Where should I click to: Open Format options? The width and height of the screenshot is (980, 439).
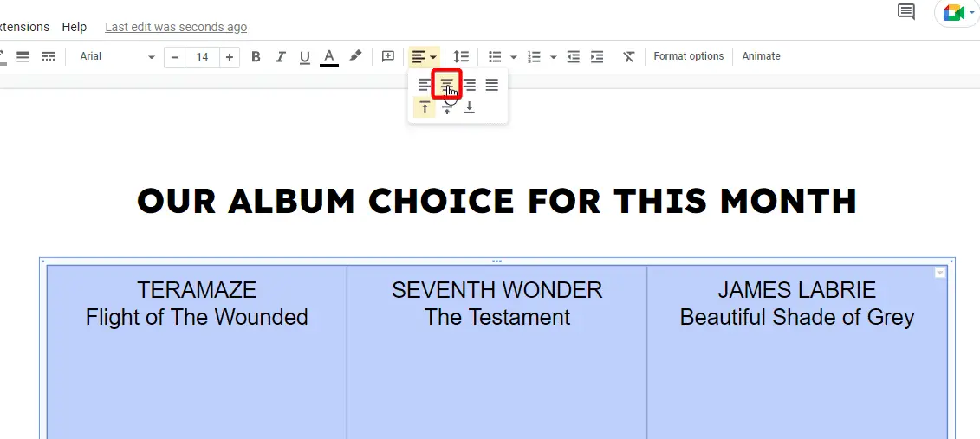pos(688,56)
